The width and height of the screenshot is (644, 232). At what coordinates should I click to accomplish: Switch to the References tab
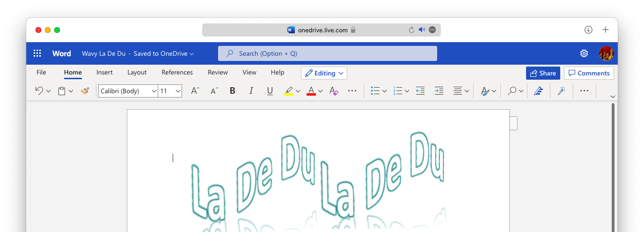177,72
